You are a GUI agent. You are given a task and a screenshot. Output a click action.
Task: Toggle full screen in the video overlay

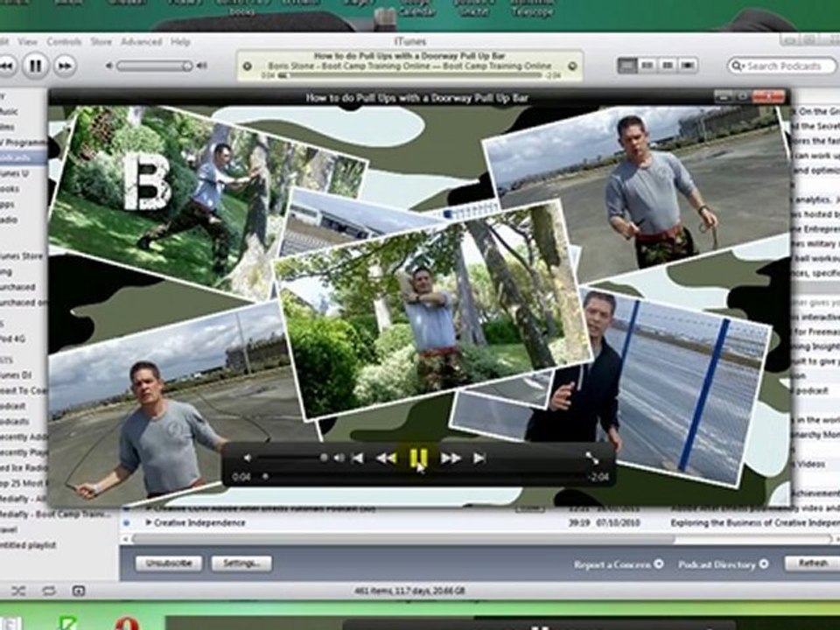click(x=592, y=458)
